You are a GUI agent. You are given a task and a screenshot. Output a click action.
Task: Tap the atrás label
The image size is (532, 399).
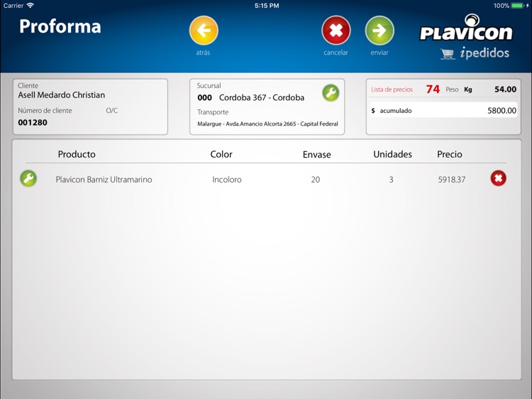click(x=203, y=53)
